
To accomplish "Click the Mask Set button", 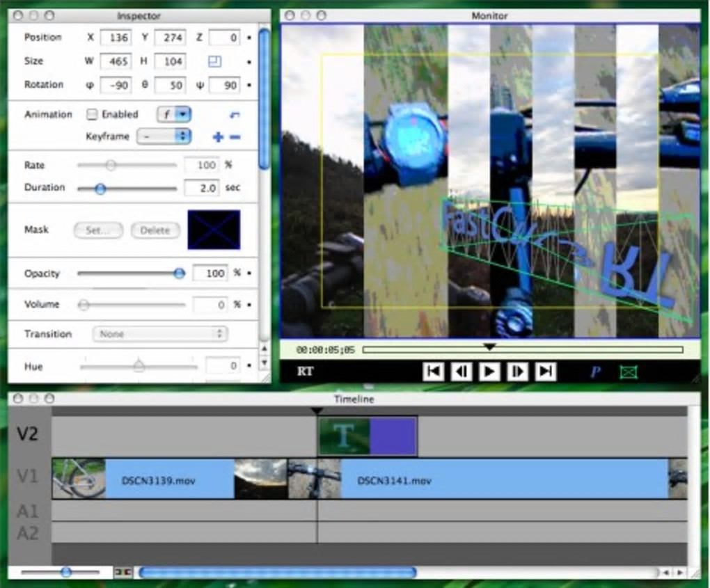I will (98, 230).
